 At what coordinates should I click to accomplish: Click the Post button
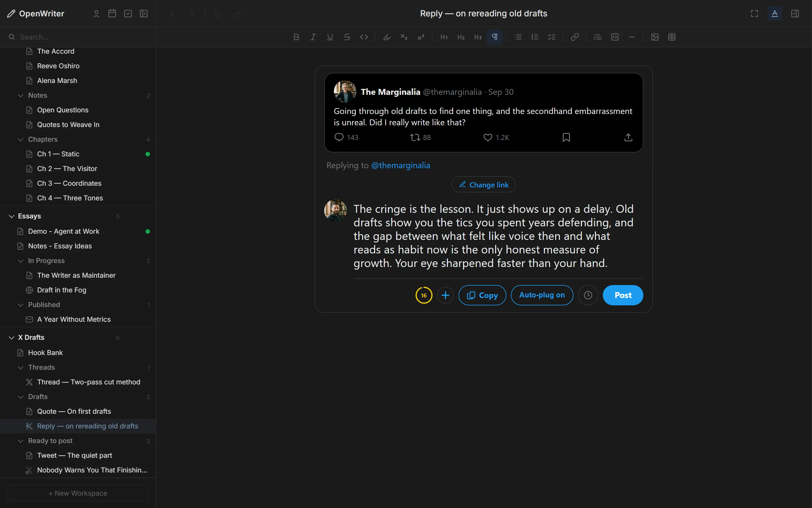pyautogui.click(x=623, y=295)
